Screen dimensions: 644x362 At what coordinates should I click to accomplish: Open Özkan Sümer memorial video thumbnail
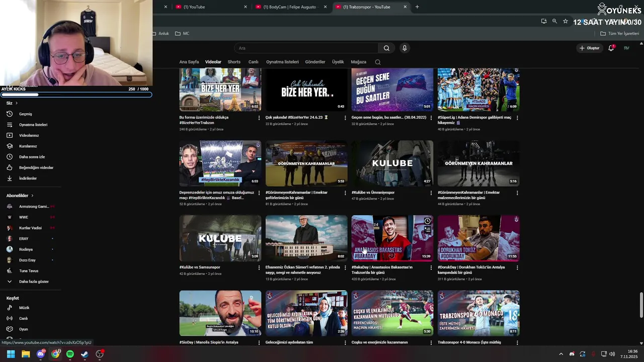click(x=306, y=238)
